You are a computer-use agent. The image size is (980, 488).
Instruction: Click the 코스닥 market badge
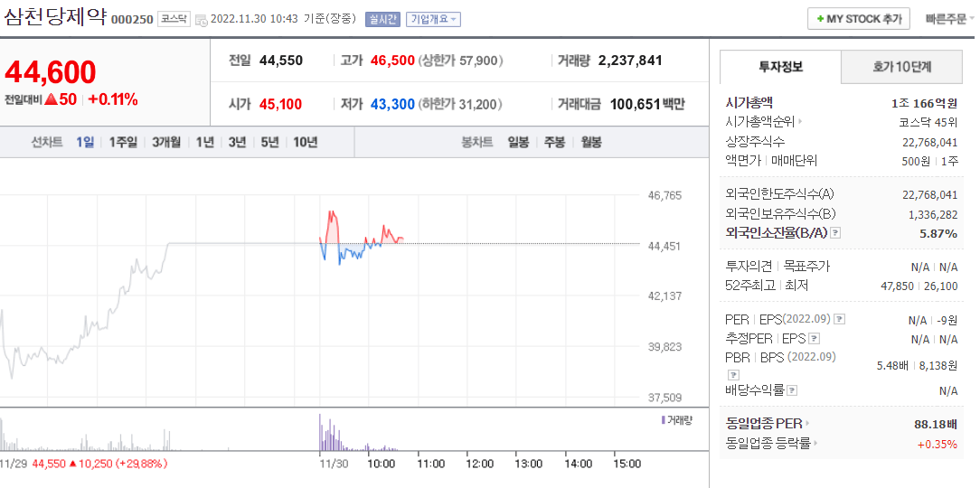tap(173, 19)
